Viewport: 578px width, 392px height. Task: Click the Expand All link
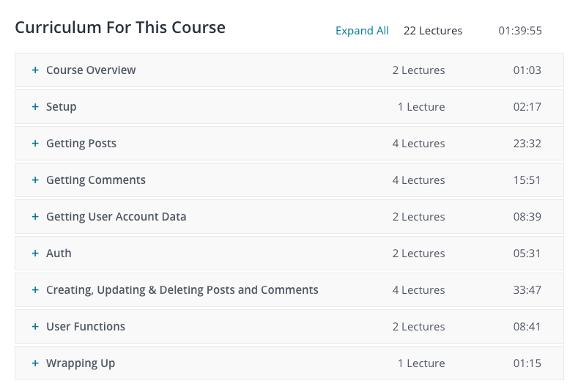362,31
